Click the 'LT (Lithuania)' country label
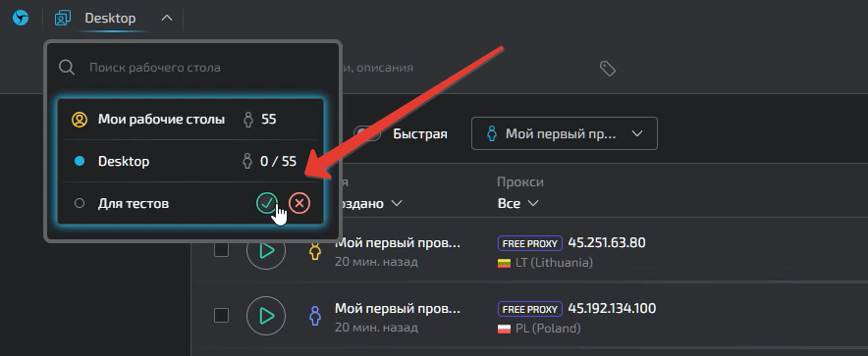Image resolution: width=868 pixels, height=356 pixels. tap(554, 263)
